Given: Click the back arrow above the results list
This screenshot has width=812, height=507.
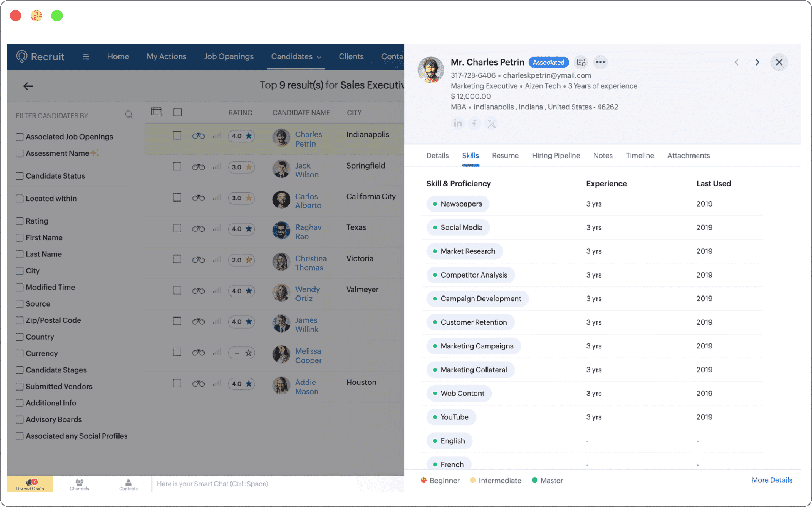Looking at the screenshot, I should [x=28, y=86].
